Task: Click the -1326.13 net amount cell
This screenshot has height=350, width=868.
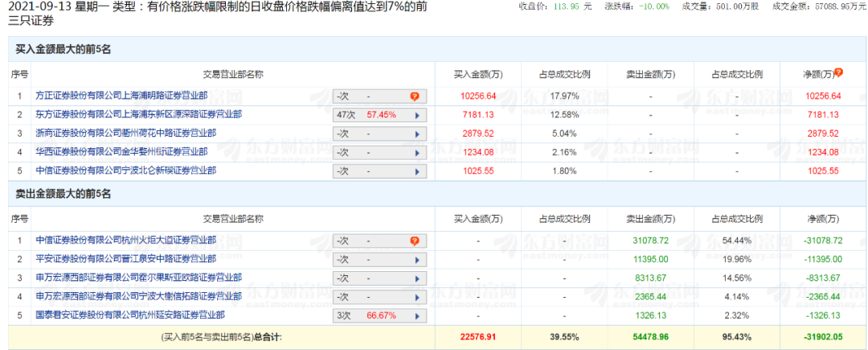Action: 823,315
